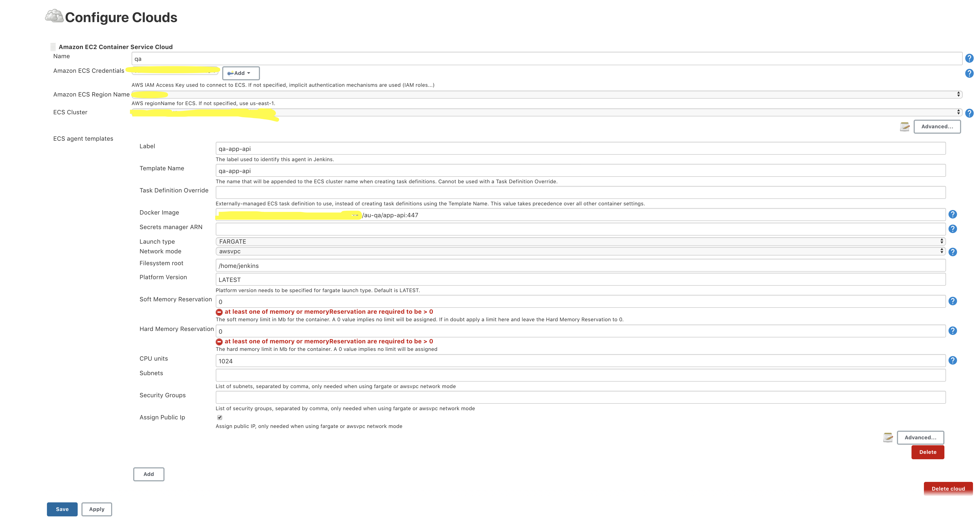Click Add to create a new agent template
The width and height of the screenshot is (980, 518).
[148, 474]
